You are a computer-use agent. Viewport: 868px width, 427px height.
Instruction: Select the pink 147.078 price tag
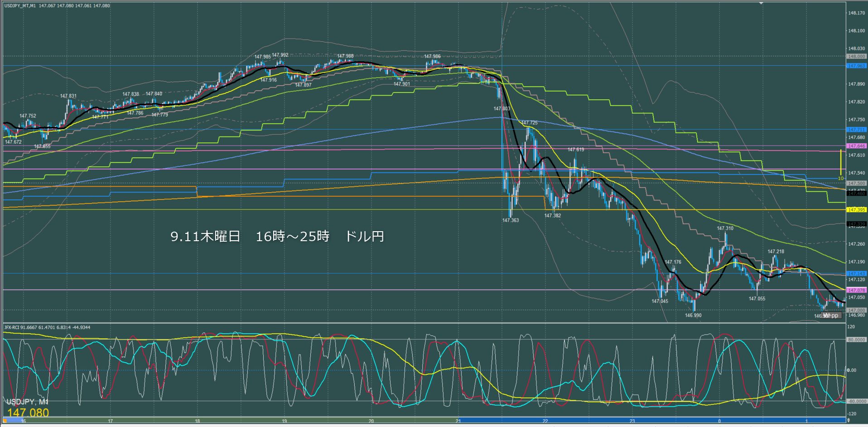click(x=856, y=290)
